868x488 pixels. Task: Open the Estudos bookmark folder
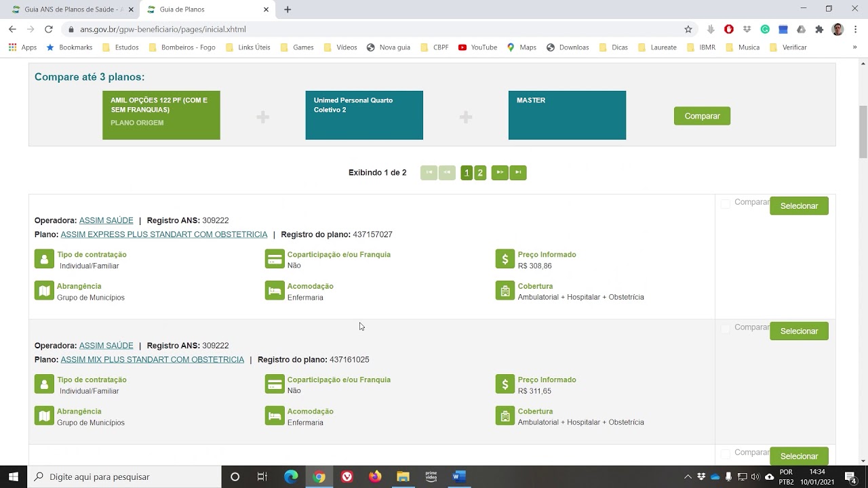click(x=120, y=47)
